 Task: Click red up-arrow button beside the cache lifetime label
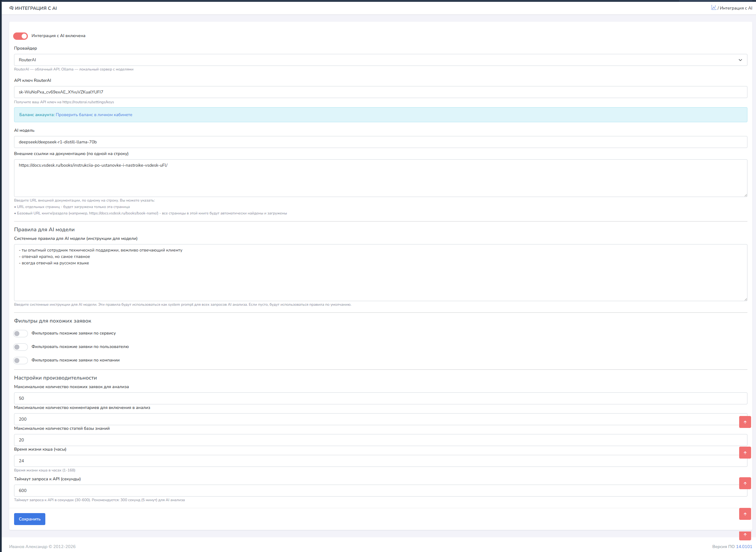click(745, 453)
